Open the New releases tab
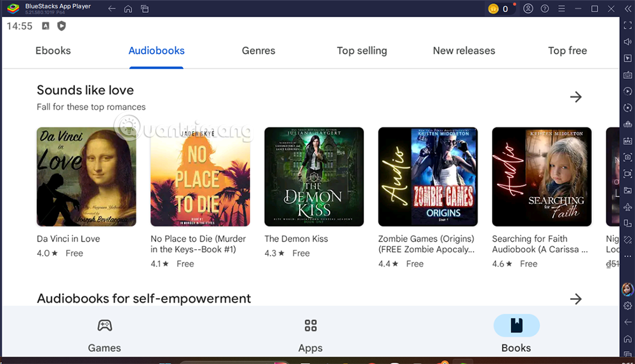Image resolution: width=635 pixels, height=364 pixels. pyautogui.click(x=464, y=51)
